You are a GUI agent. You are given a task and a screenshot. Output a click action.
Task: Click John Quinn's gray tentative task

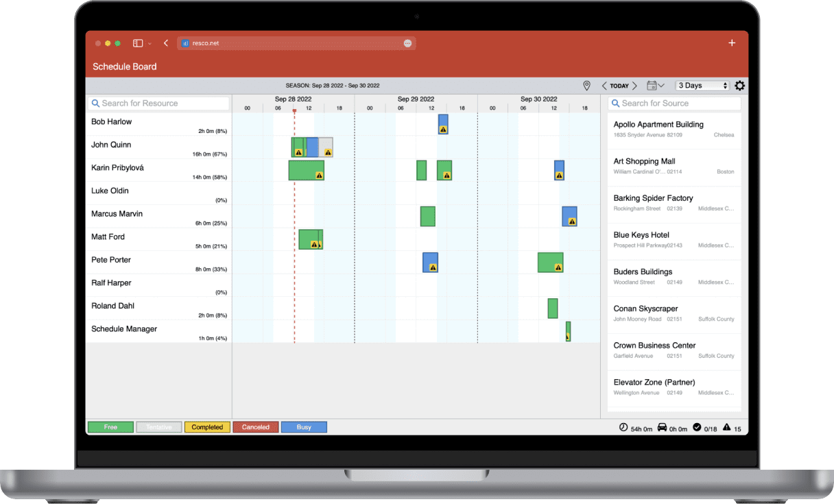326,147
